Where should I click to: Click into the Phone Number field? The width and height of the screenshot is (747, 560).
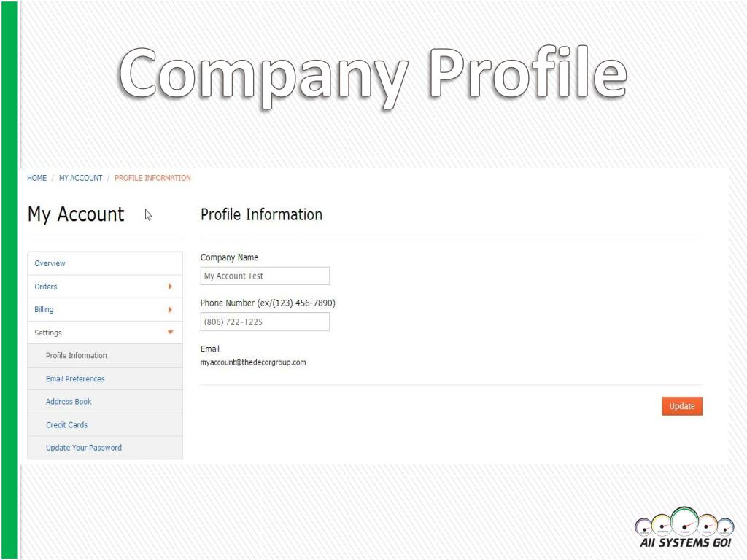click(x=265, y=322)
